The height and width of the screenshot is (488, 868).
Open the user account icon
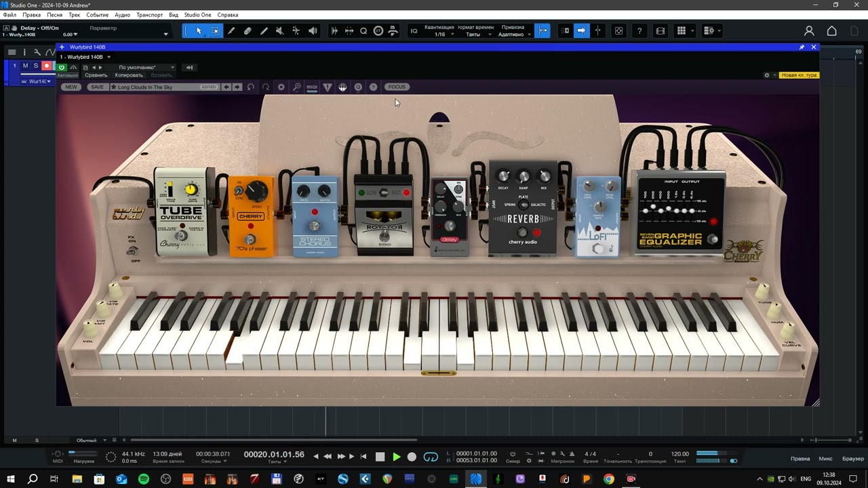809,30
